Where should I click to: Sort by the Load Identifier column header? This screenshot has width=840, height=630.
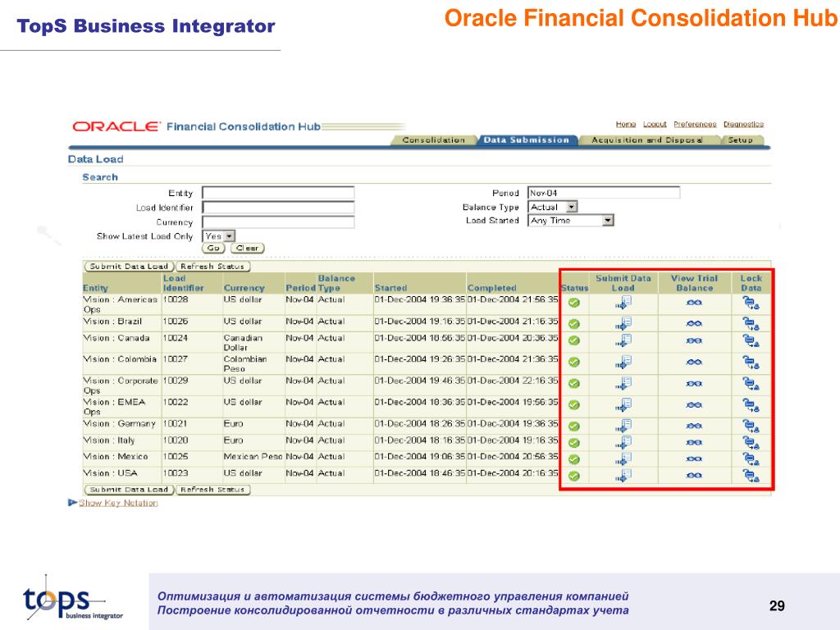point(183,283)
